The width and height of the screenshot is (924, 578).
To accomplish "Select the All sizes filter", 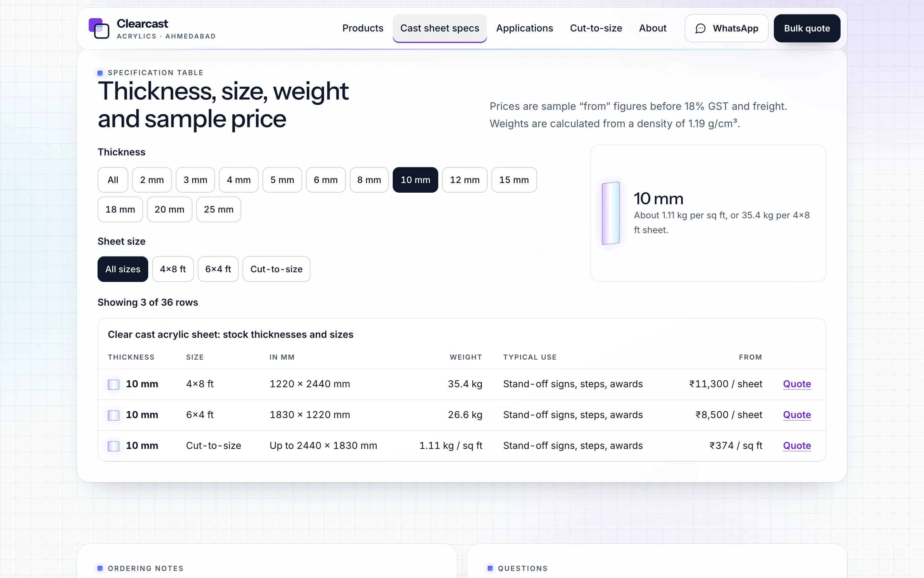I will click(x=123, y=269).
